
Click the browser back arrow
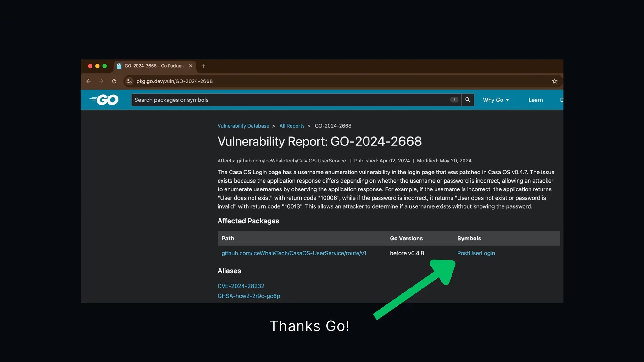tap(89, 81)
